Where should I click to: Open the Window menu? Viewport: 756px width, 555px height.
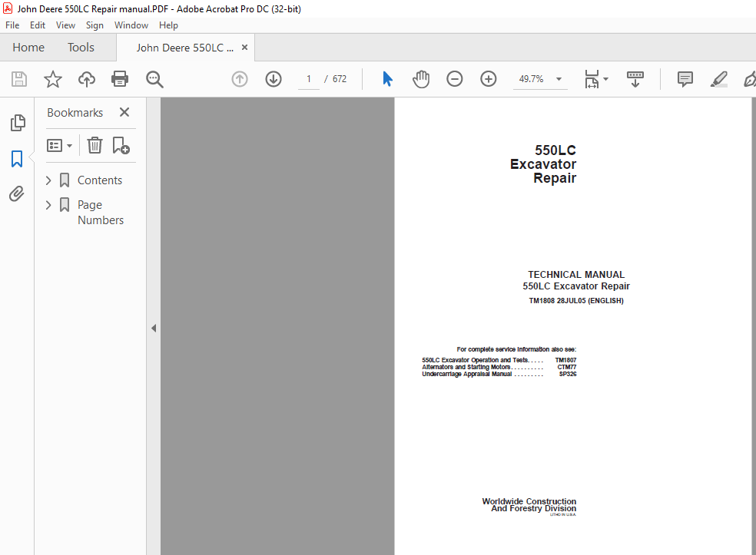[x=131, y=25]
